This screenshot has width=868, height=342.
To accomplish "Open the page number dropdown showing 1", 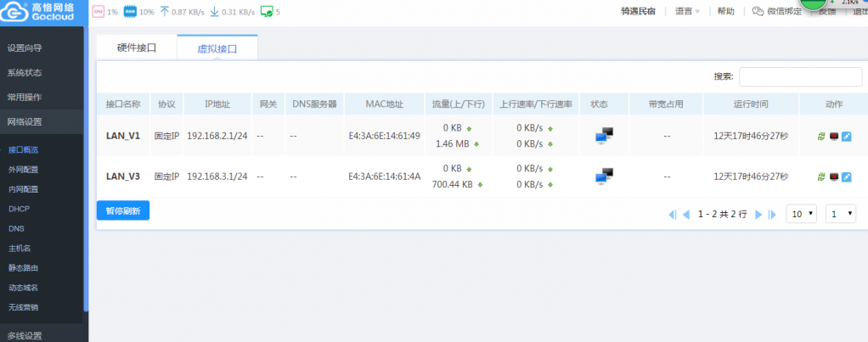I will [841, 214].
